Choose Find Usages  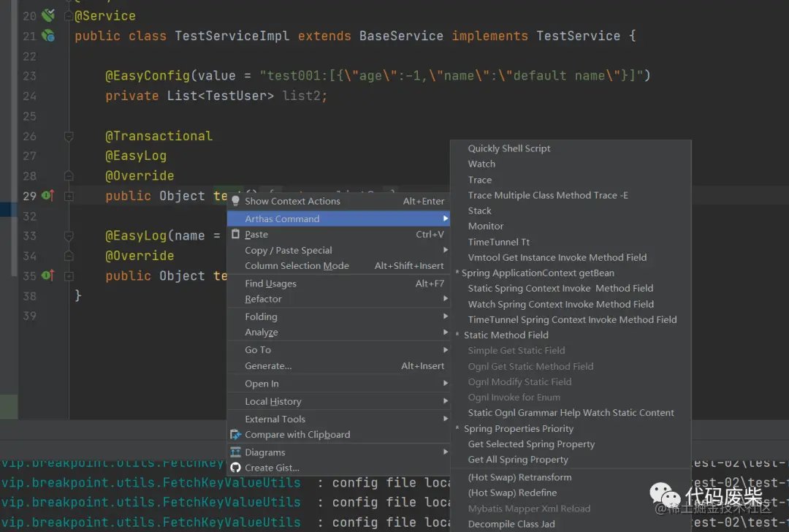point(338,284)
